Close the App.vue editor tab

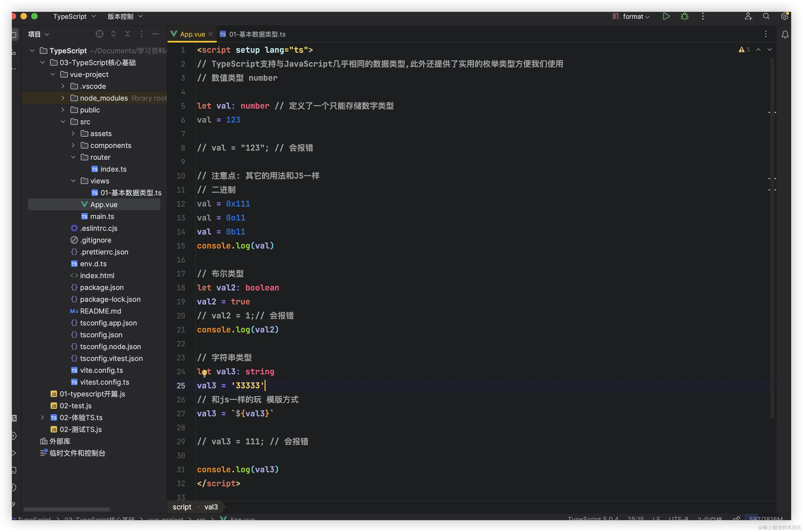pyautogui.click(x=210, y=34)
